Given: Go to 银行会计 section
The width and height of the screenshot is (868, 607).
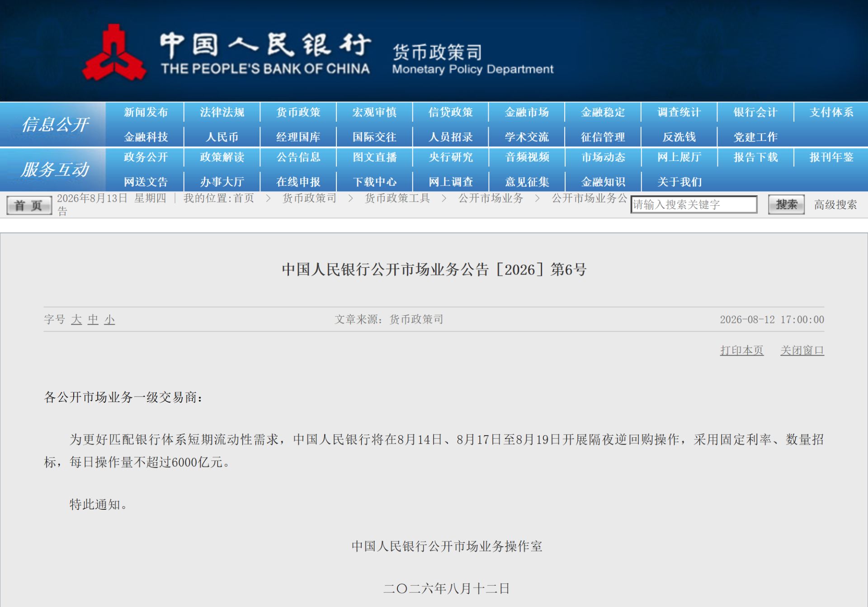Looking at the screenshot, I should pos(755,112).
